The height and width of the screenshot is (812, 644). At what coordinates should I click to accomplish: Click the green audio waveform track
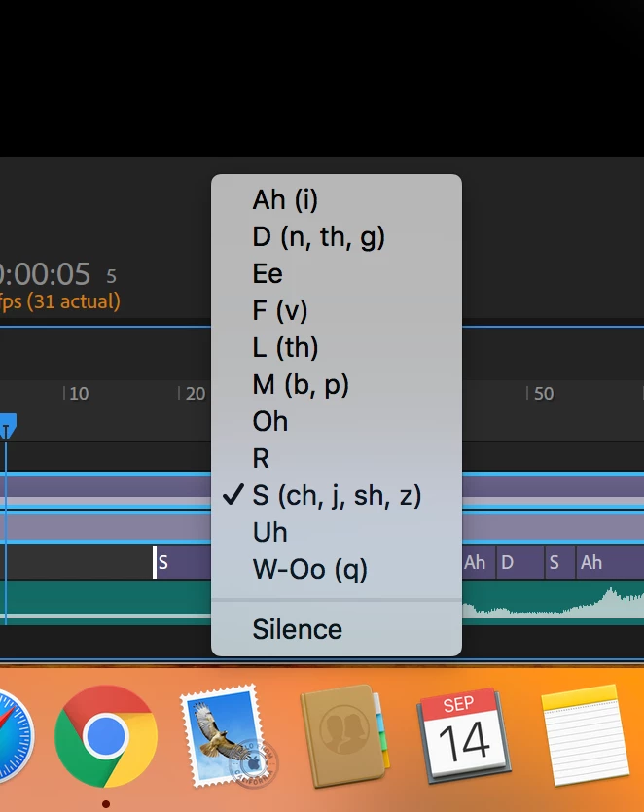322,602
